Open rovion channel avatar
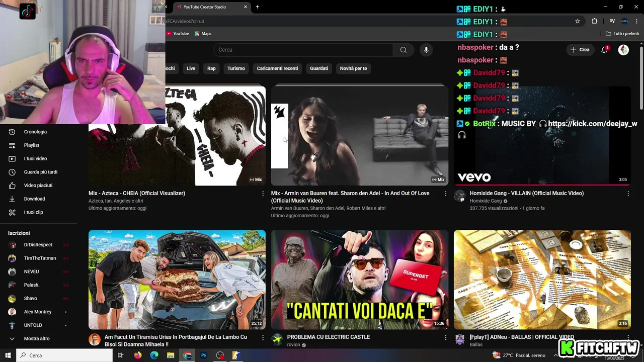The height and width of the screenshot is (362, 644). [277, 340]
